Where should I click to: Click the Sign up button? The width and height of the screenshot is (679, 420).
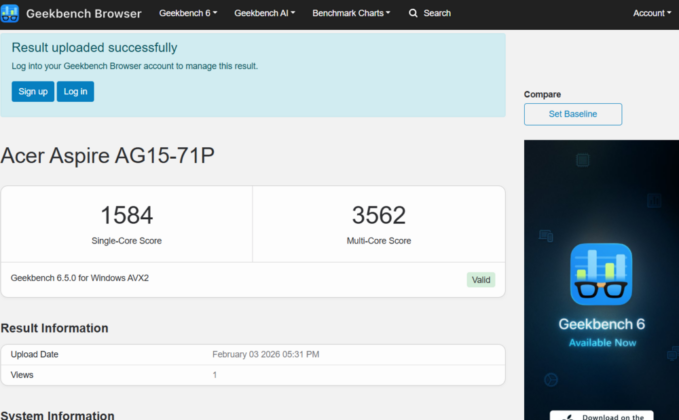[33, 91]
